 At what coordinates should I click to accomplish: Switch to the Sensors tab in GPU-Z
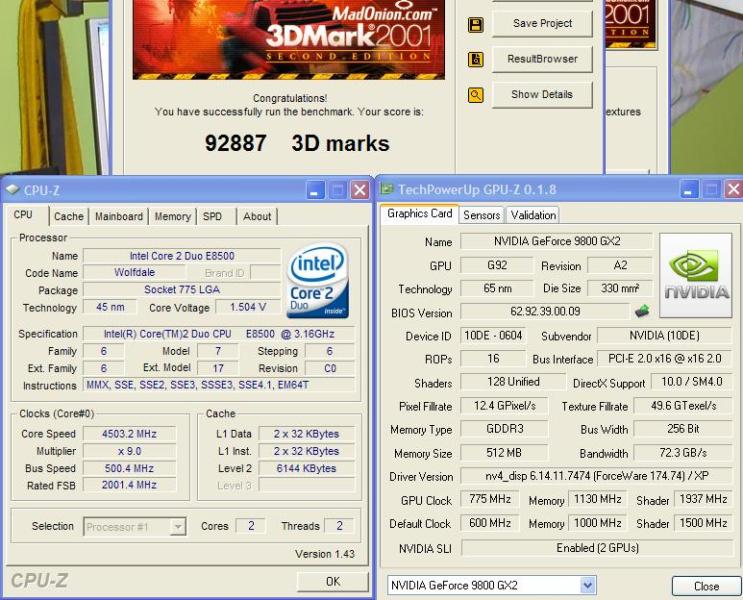click(481, 215)
